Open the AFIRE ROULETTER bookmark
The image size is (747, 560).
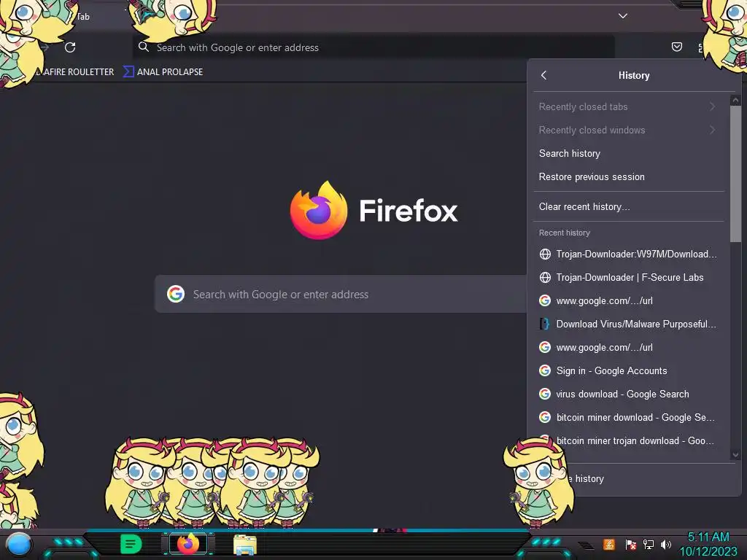click(x=75, y=72)
